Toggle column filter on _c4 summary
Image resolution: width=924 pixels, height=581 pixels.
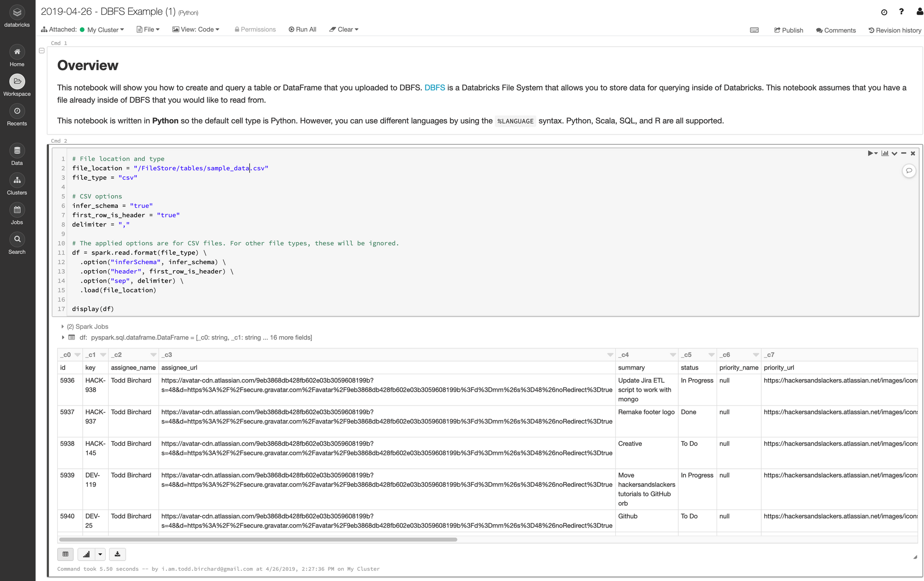[x=673, y=355]
